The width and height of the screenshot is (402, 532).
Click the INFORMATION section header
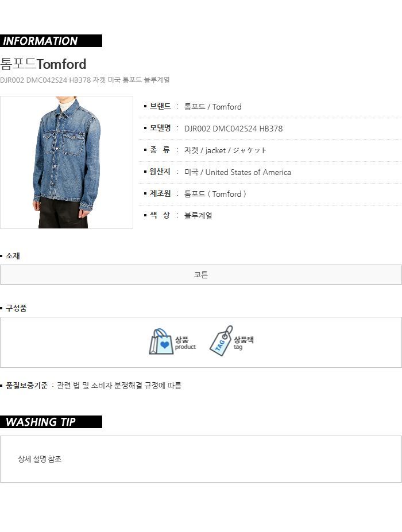pyautogui.click(x=51, y=41)
